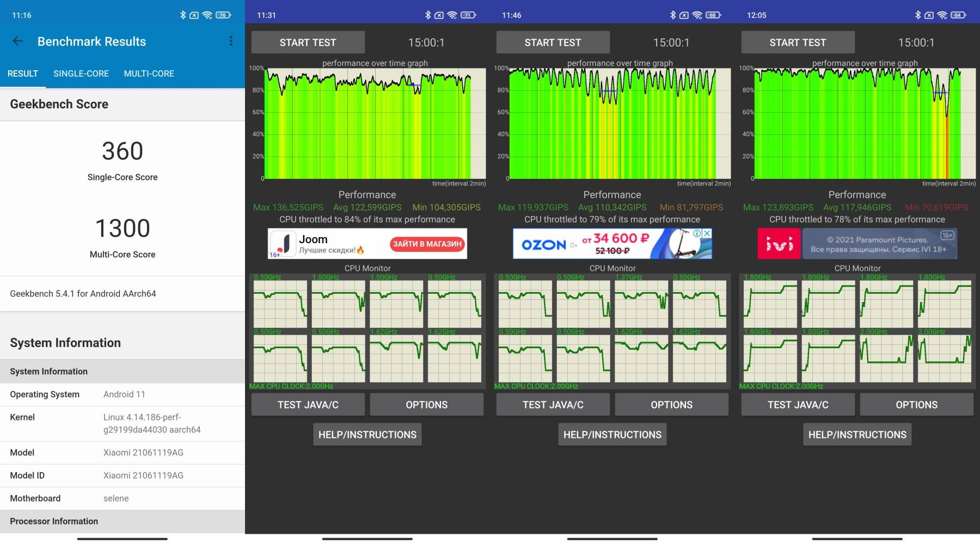Tap the back arrow beside Benchmark Results
980x544 pixels.
coord(18,41)
